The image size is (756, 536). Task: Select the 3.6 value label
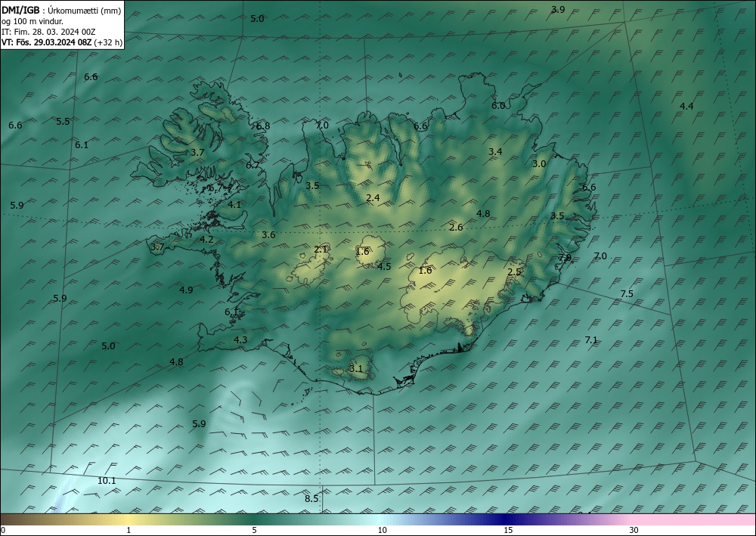(x=268, y=235)
